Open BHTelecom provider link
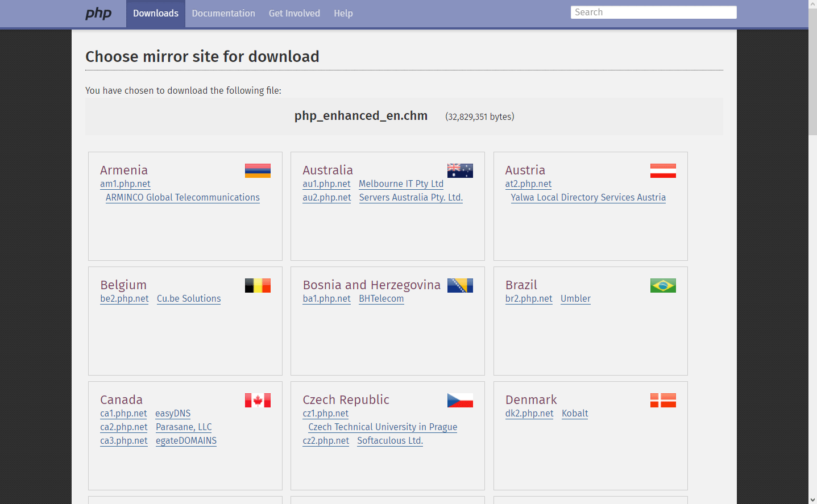817x504 pixels. point(381,299)
